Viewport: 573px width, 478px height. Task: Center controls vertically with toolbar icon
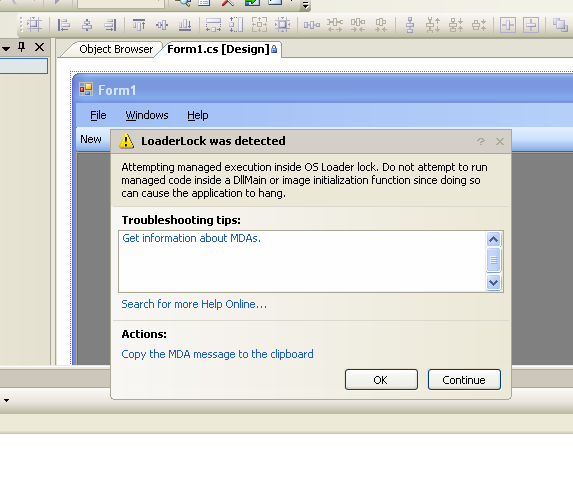tap(531, 25)
